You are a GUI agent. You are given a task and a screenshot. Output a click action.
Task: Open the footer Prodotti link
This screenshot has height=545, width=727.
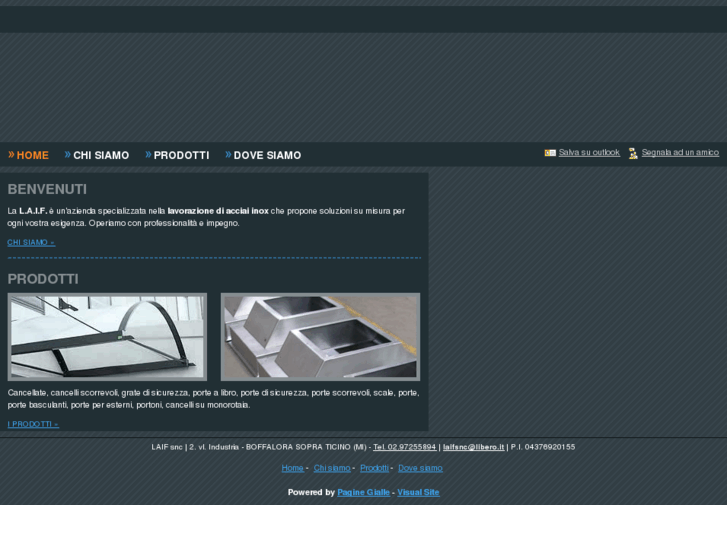coord(375,468)
